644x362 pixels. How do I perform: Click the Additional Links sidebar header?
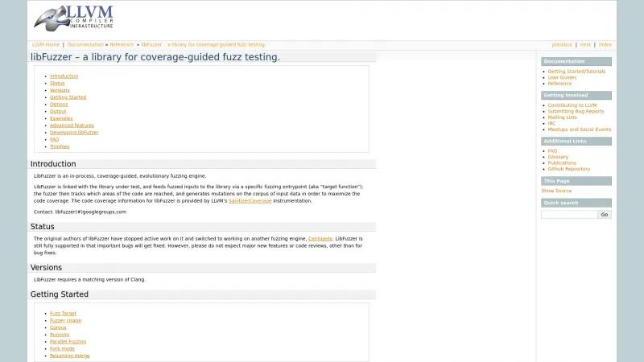(x=576, y=142)
